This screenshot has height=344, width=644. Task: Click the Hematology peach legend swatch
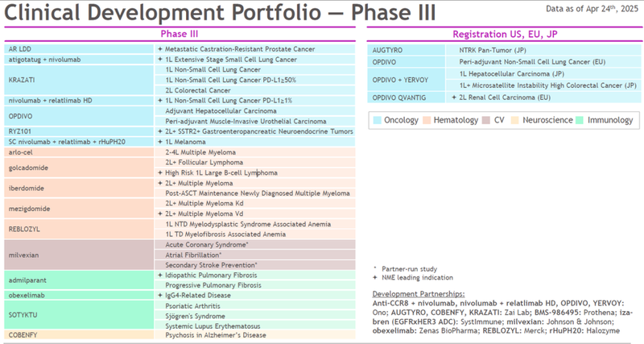click(x=427, y=120)
